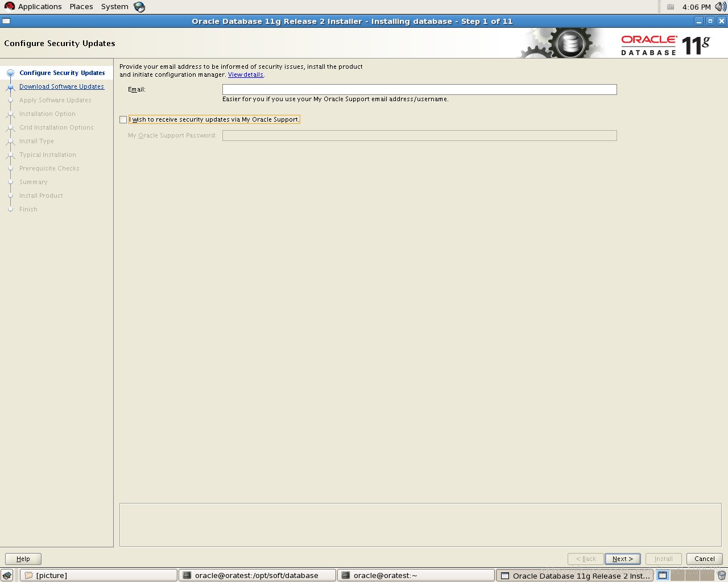Screen dimensions: 728x582
Task: Switch to oracle@oratest:~ terminal
Action: click(x=416, y=575)
